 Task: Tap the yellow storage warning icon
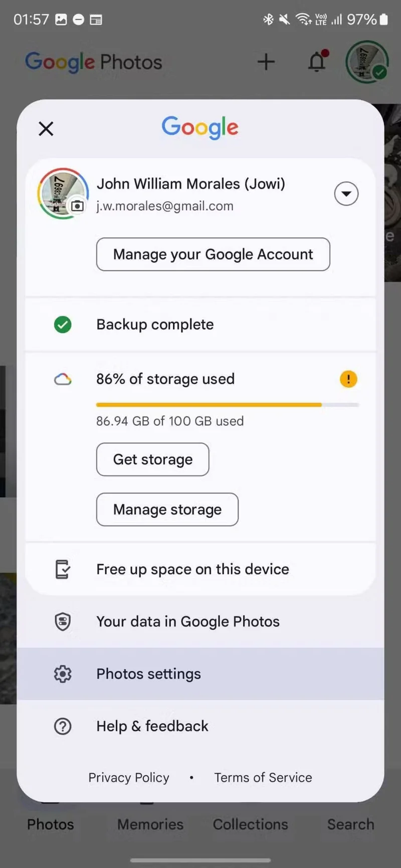[x=348, y=379]
